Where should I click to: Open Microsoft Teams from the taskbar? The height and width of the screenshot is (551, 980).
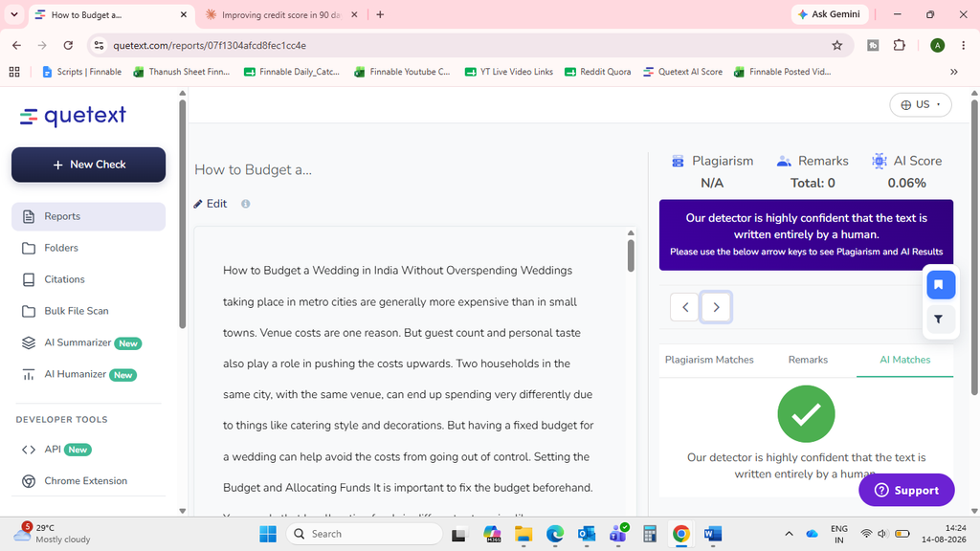pos(618,534)
